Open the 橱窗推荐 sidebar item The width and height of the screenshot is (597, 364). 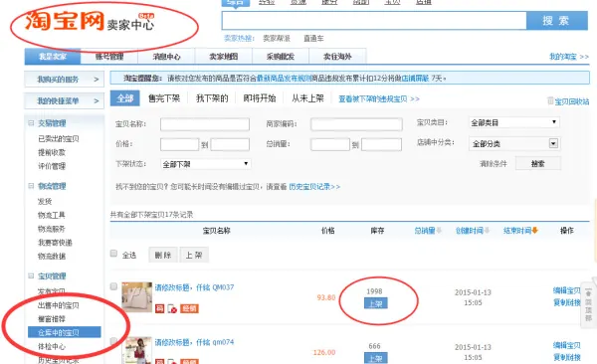click(52, 318)
